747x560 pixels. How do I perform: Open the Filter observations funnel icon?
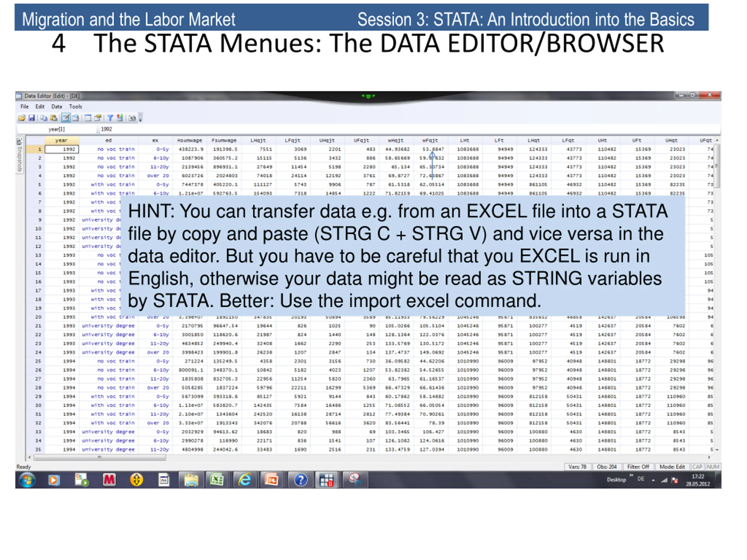pos(110,118)
